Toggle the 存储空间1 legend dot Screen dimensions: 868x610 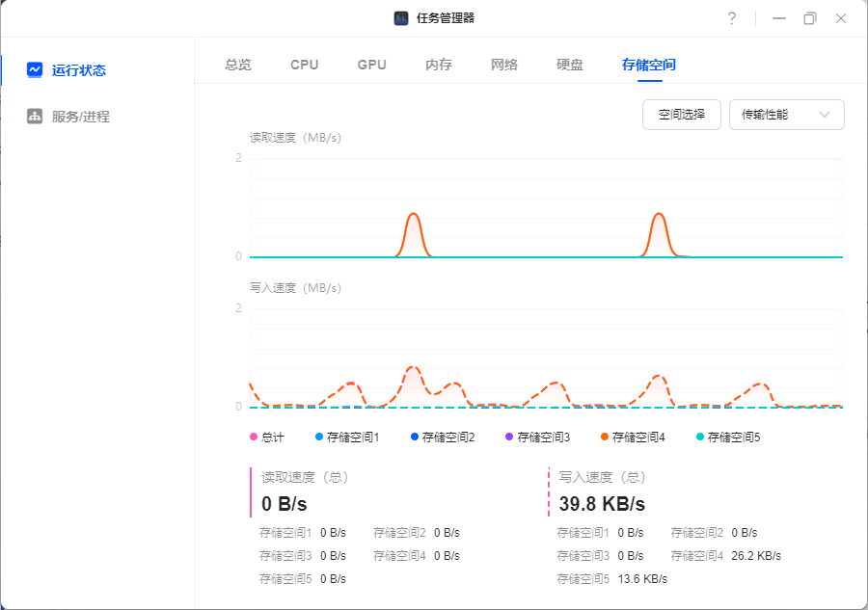319,437
